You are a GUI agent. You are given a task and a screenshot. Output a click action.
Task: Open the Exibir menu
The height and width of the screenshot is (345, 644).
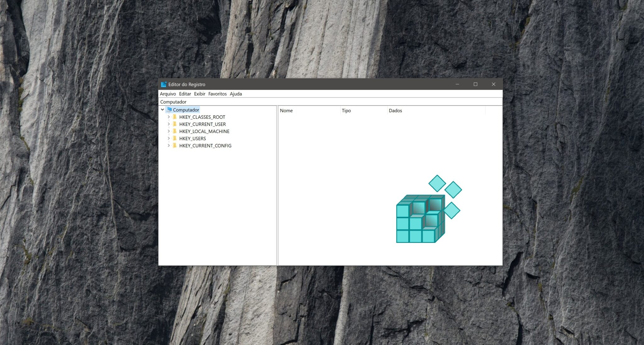pos(199,94)
